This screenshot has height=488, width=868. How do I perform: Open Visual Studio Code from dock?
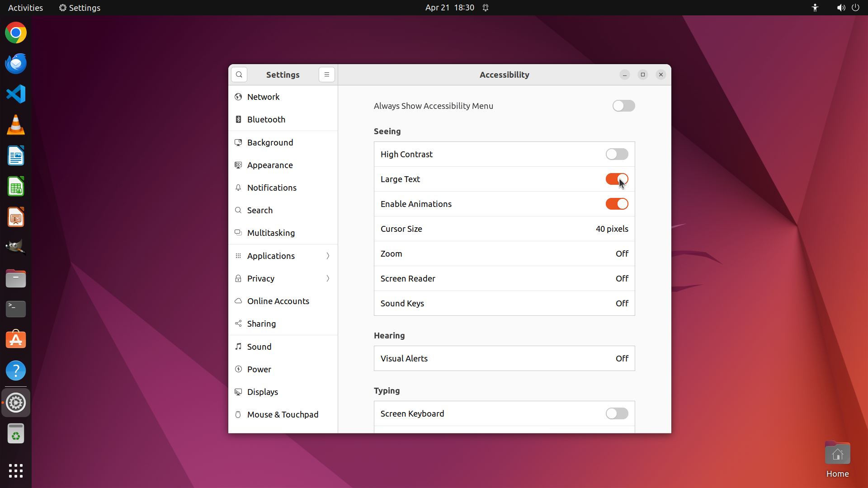click(16, 94)
